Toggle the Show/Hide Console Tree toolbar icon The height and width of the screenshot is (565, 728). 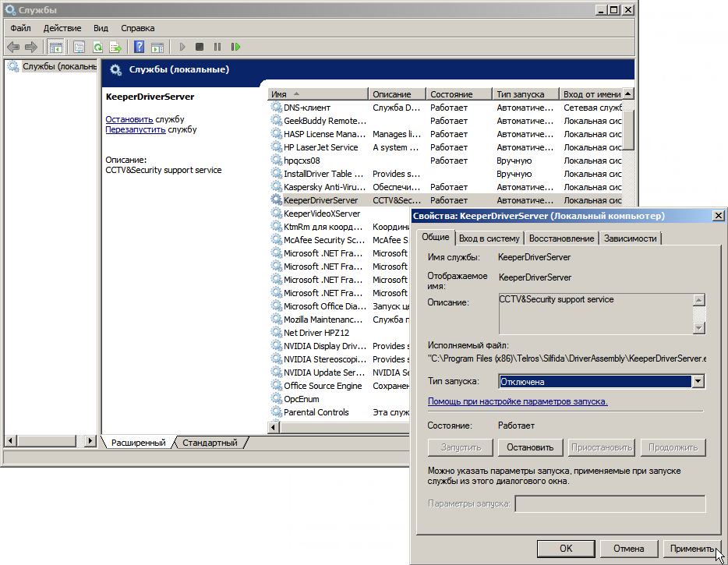55,48
